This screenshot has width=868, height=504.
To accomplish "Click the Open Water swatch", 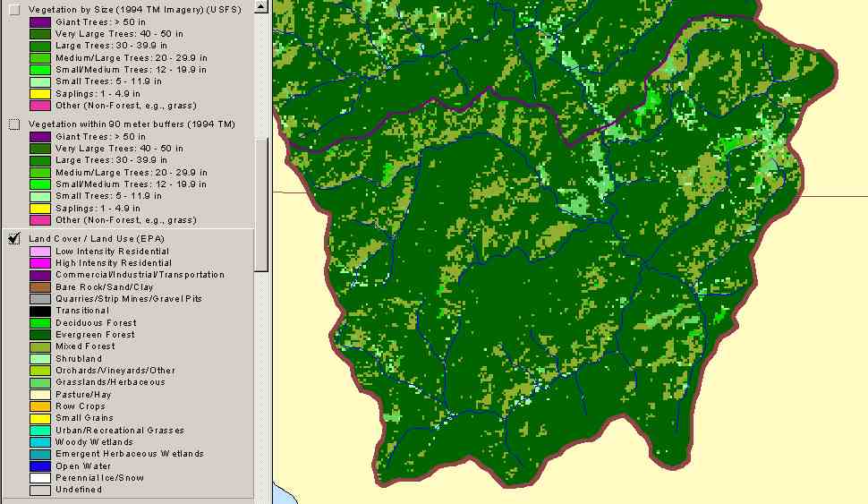I will 40,466.
